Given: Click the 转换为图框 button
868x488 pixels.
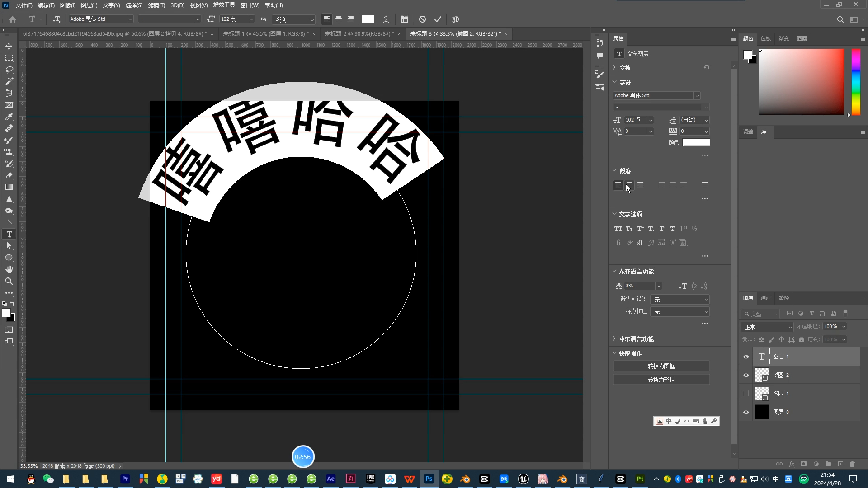Looking at the screenshot, I should coord(661,366).
